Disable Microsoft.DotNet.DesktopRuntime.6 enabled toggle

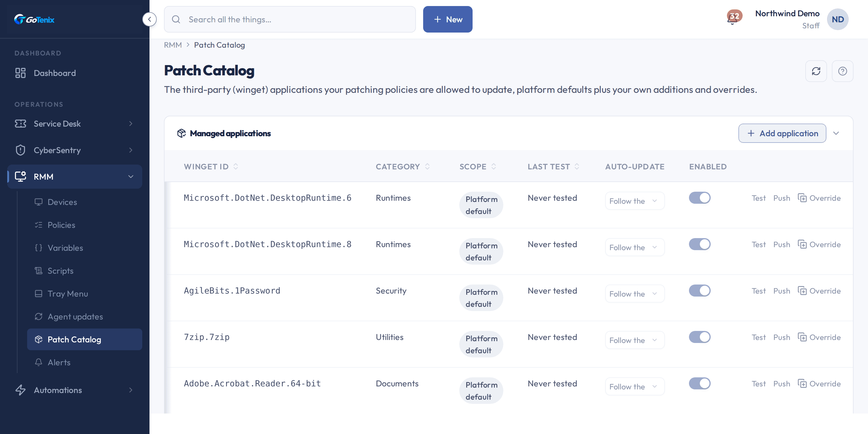click(700, 198)
